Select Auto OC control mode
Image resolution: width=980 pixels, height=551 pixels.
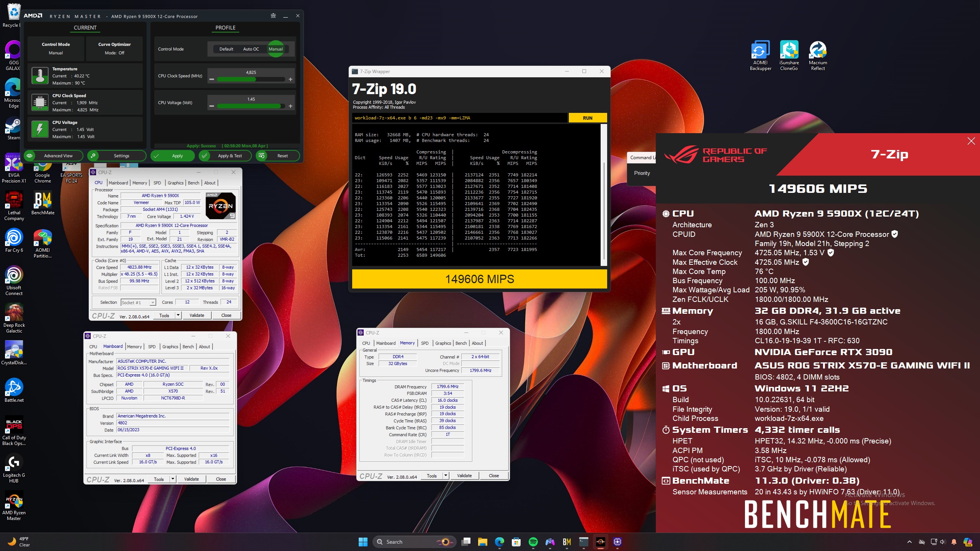(251, 49)
